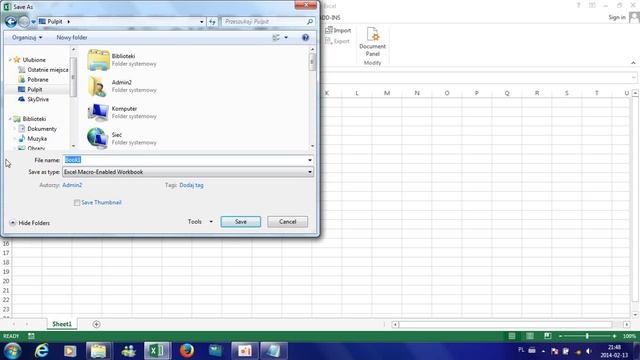Click the File name input field
Viewport: 640px width, 360px height.
click(184, 160)
